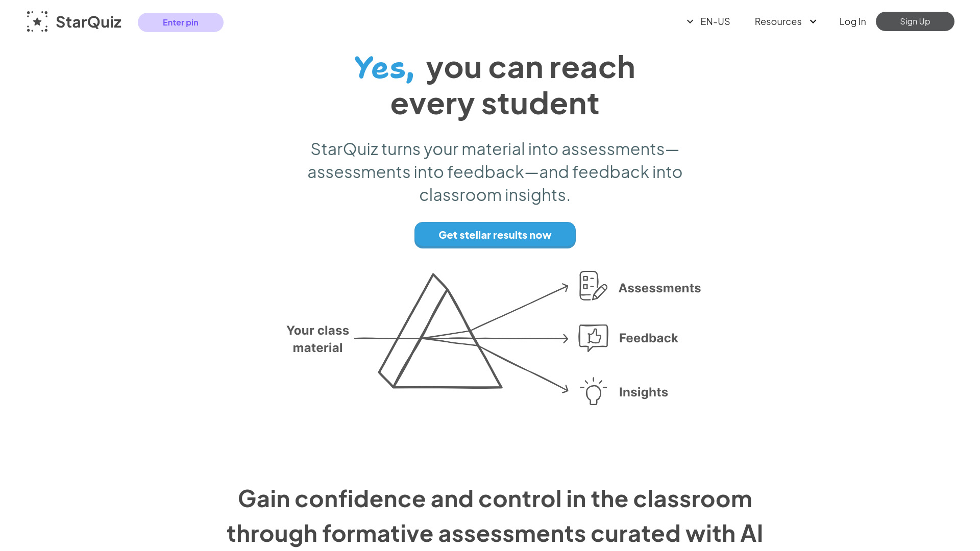Click the Enter pin button icon
This screenshot has width=980, height=551.
click(x=180, y=21)
